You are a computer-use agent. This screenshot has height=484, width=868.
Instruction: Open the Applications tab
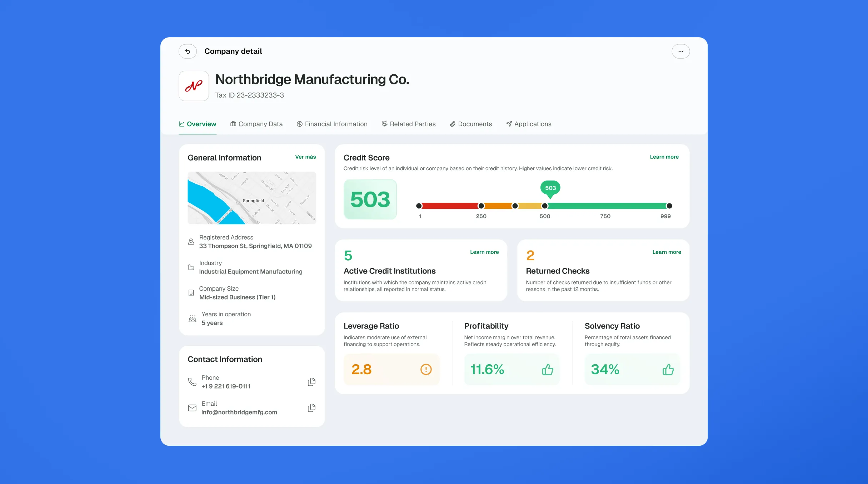(529, 124)
